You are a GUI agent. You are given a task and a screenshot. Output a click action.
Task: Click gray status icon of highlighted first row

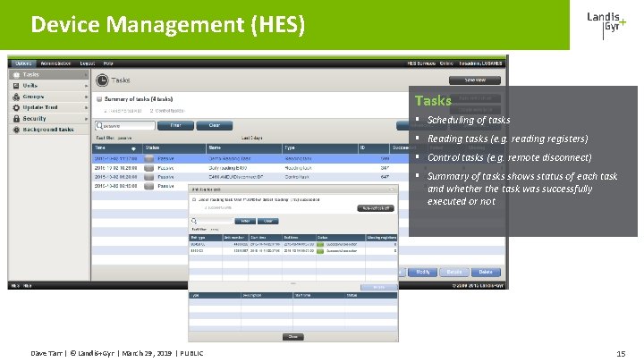pos(149,159)
